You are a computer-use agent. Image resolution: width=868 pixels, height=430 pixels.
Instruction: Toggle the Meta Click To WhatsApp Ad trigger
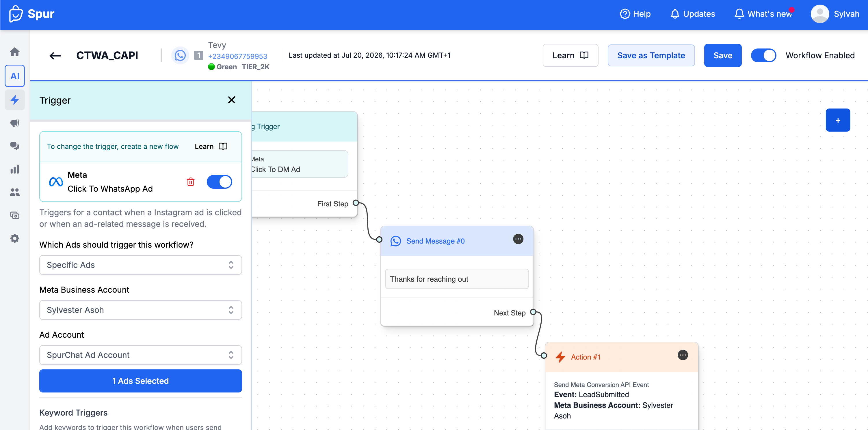[219, 182]
